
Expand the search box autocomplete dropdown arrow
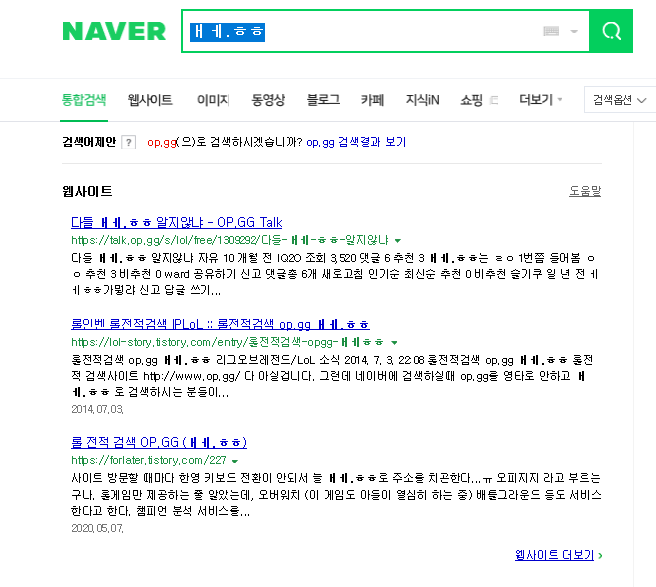[574, 31]
